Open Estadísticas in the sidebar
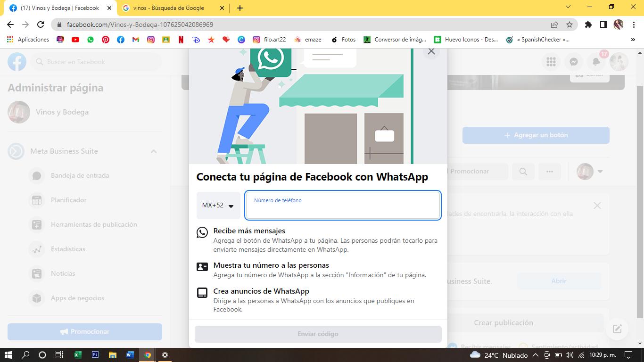Image resolution: width=644 pixels, height=362 pixels. tap(68, 249)
